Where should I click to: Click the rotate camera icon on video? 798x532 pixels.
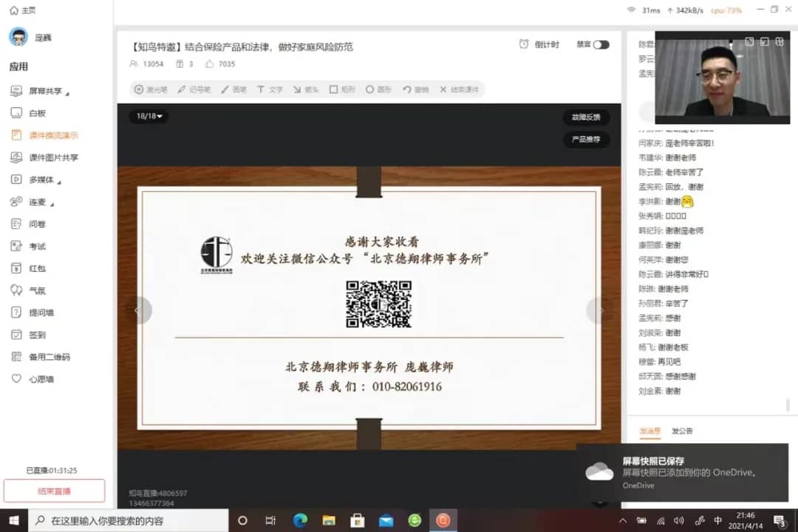point(749,41)
